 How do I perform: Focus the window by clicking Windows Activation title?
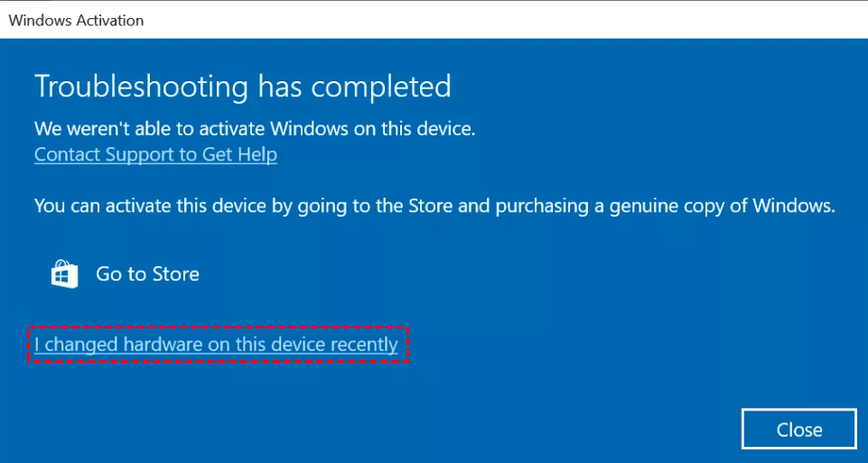[x=76, y=19]
